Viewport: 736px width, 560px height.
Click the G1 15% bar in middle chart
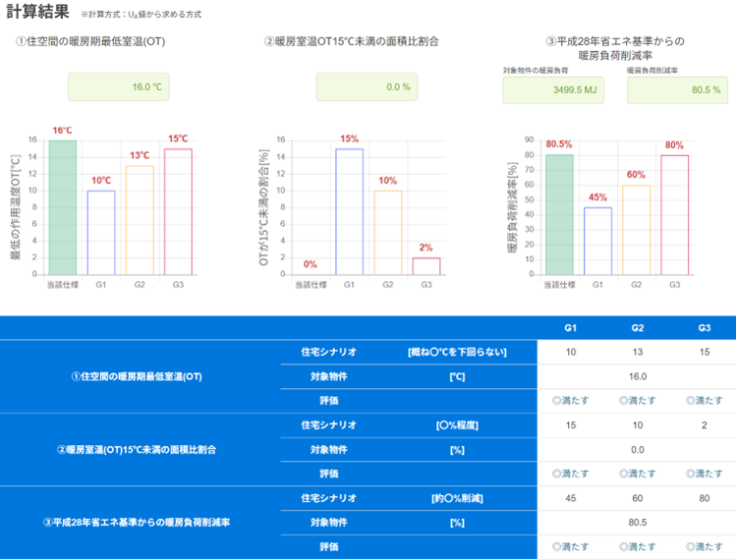tap(349, 211)
